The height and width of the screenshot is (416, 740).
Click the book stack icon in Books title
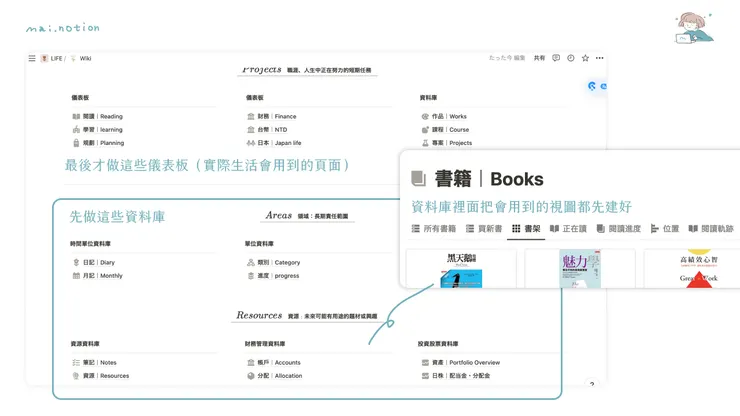pyautogui.click(x=419, y=179)
